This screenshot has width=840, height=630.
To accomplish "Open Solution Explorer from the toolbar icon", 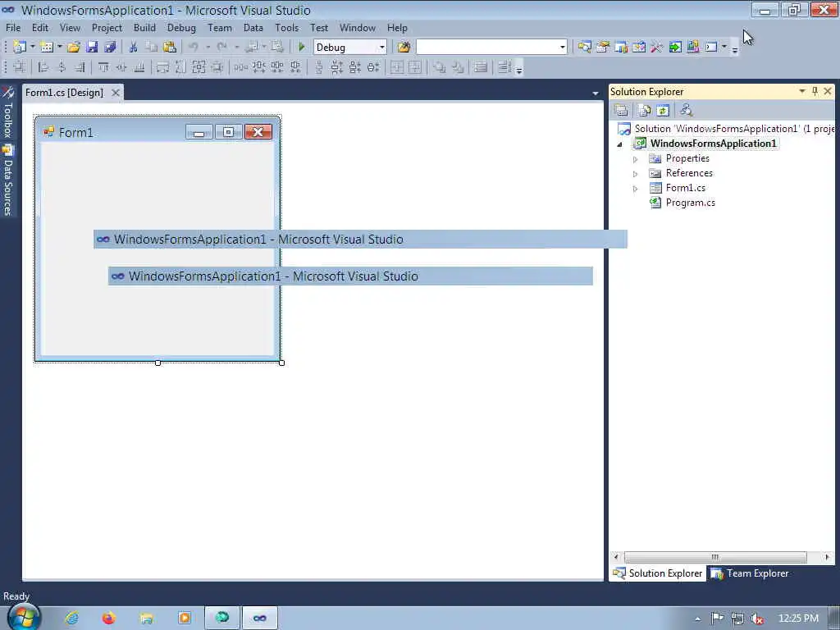I will pos(584,47).
